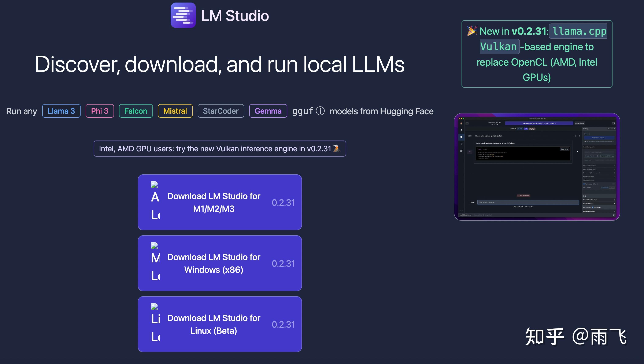Download LM Studio for Linux (Beta)
This screenshot has width=644, height=364.
coord(219,324)
